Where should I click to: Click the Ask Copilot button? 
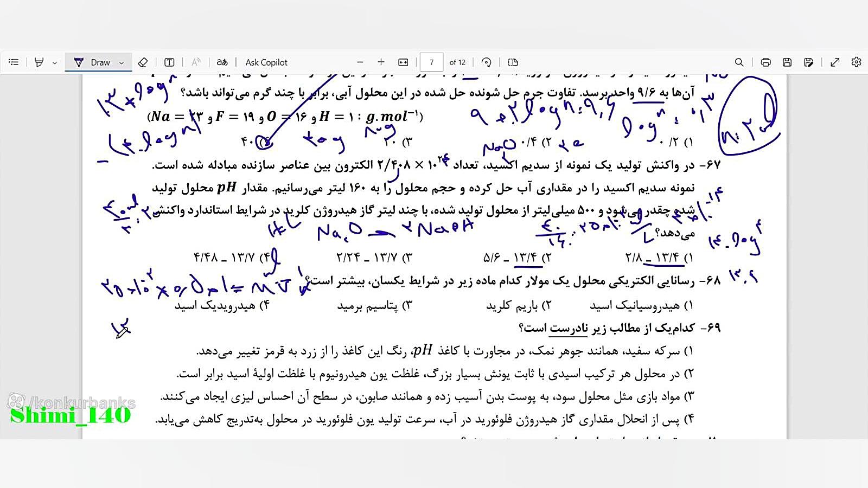(266, 62)
